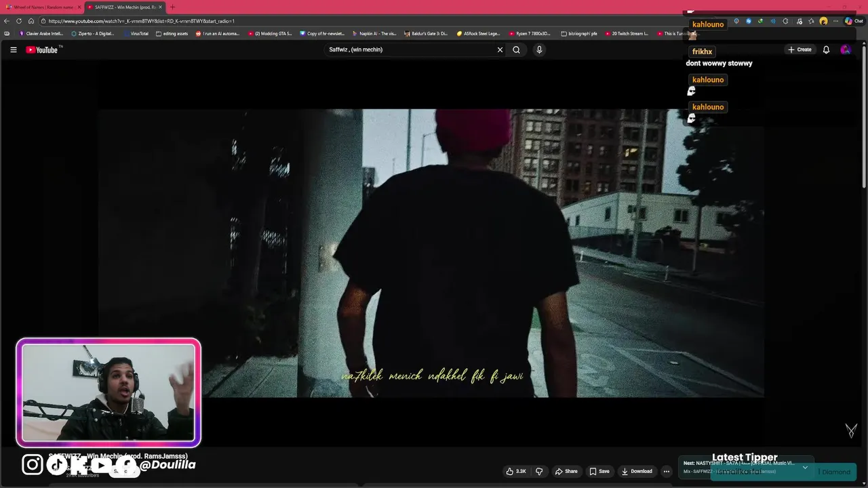The width and height of the screenshot is (868, 488).
Task: Close the SAFFWIZZ Win Mechin tab
Action: pyautogui.click(x=161, y=7)
